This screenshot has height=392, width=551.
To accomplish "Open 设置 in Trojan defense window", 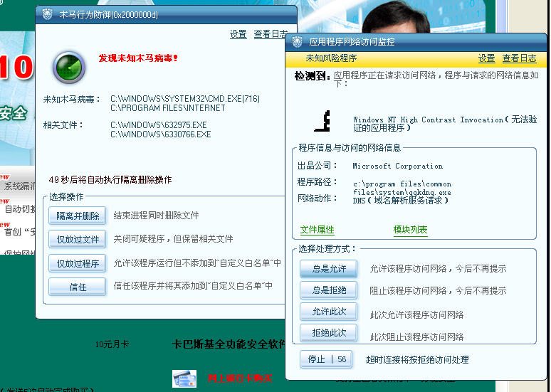I will (x=238, y=34).
